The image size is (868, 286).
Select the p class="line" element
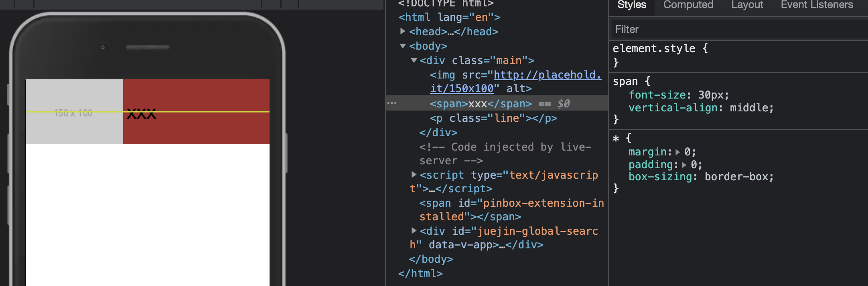pyautogui.click(x=493, y=118)
